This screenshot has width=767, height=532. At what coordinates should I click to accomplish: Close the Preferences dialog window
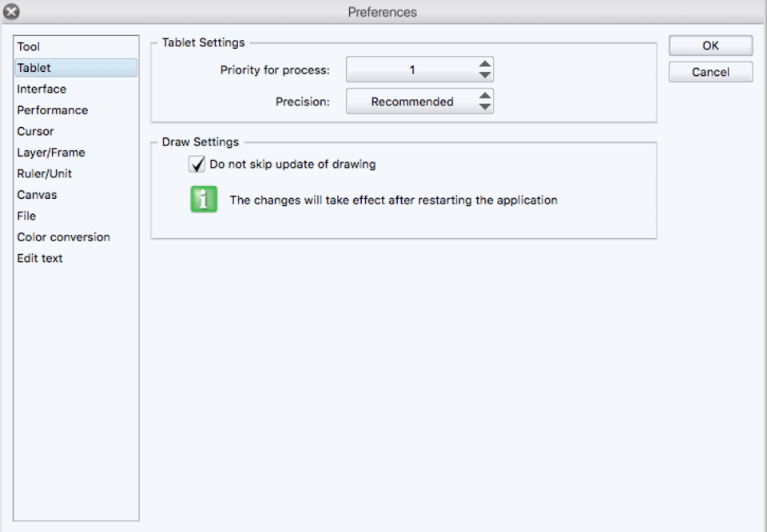coord(11,12)
